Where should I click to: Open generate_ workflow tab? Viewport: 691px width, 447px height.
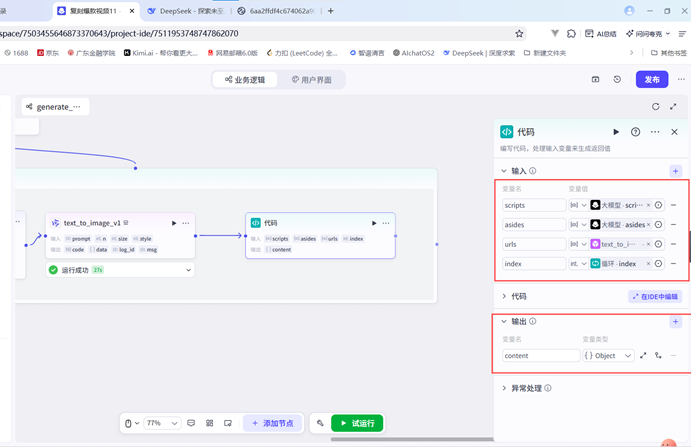tap(55, 107)
